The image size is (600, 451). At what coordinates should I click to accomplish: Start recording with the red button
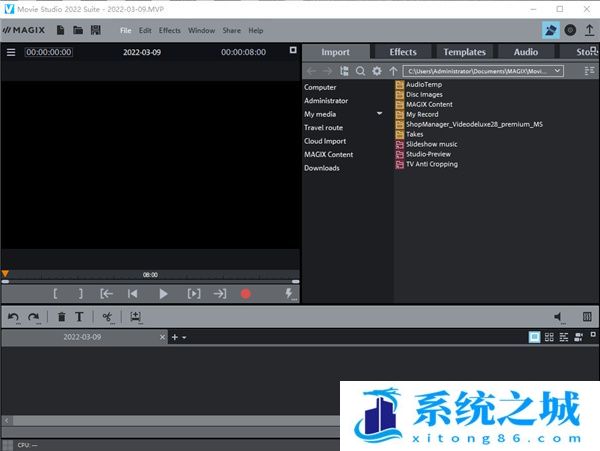(246, 294)
